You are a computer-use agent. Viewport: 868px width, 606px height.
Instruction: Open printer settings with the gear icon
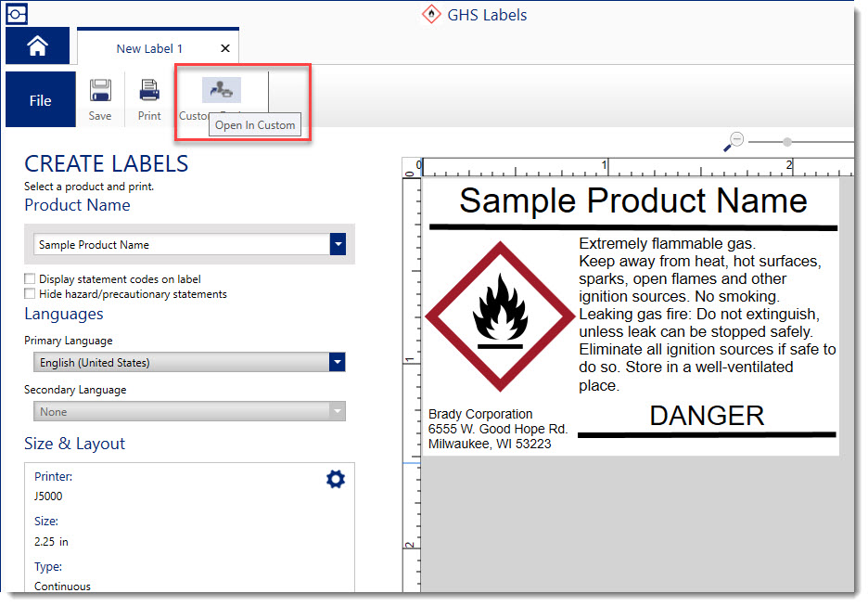[336, 479]
